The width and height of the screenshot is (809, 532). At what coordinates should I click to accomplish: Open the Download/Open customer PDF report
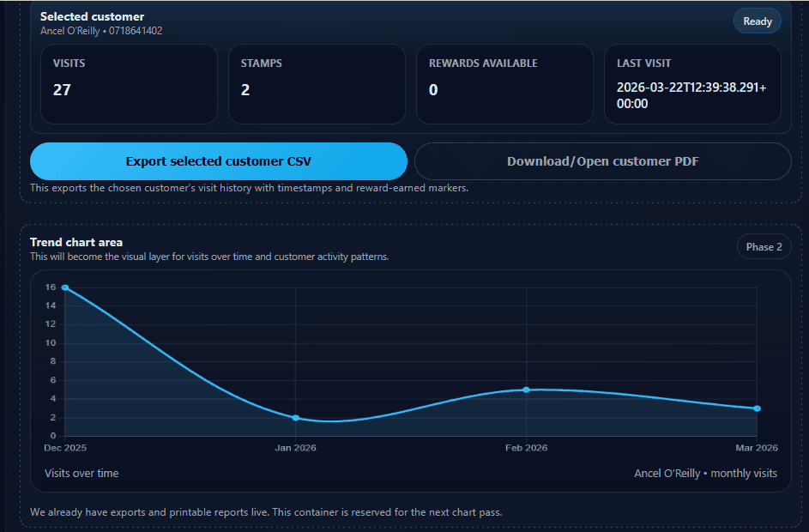coord(602,161)
